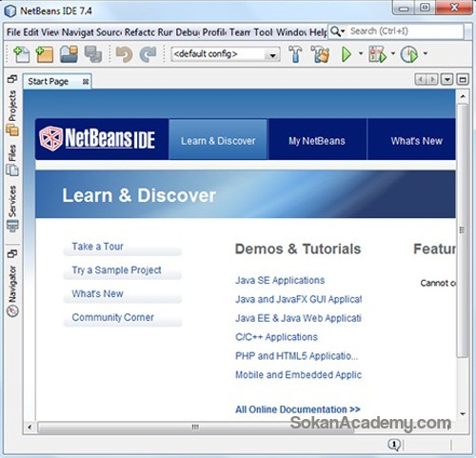Viewport: 476px width, 458px height.
Task: Click the horizontal scrollbar thumb
Action: point(196,427)
